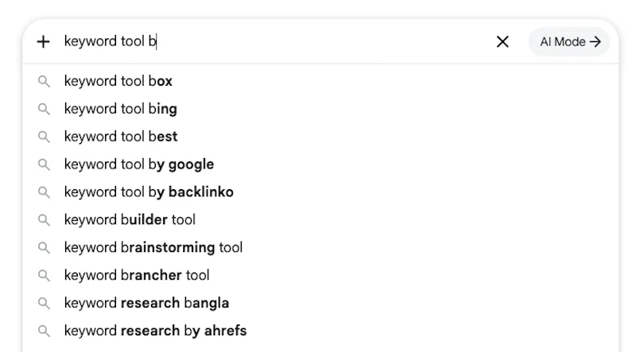Choose 'keyword tool best' suggestion
Image resolution: width=644 pixels, height=352 pixels.
[x=320, y=137]
